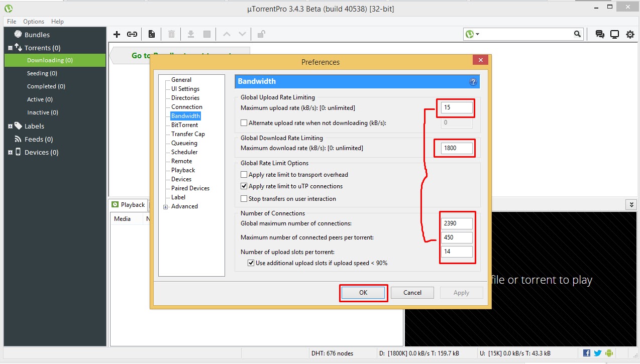Select UI Settings in preferences tree
Image resolution: width=640 pixels, height=364 pixels.
(x=185, y=89)
